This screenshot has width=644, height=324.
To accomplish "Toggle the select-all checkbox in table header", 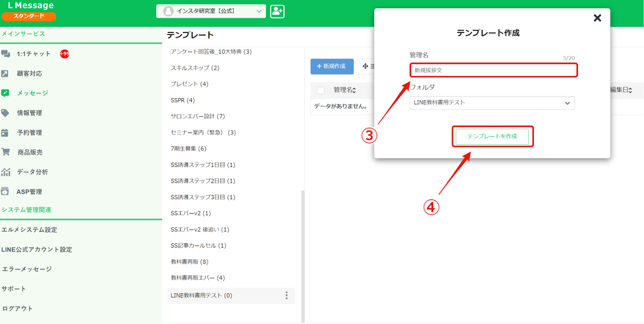I will pos(321,90).
